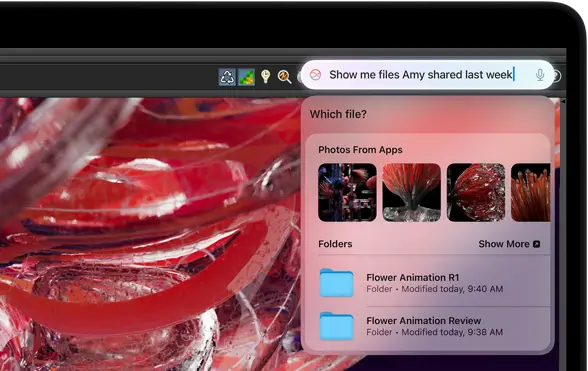The image size is (588, 371).
Task: Click the Folders section heading
Action: (x=335, y=244)
